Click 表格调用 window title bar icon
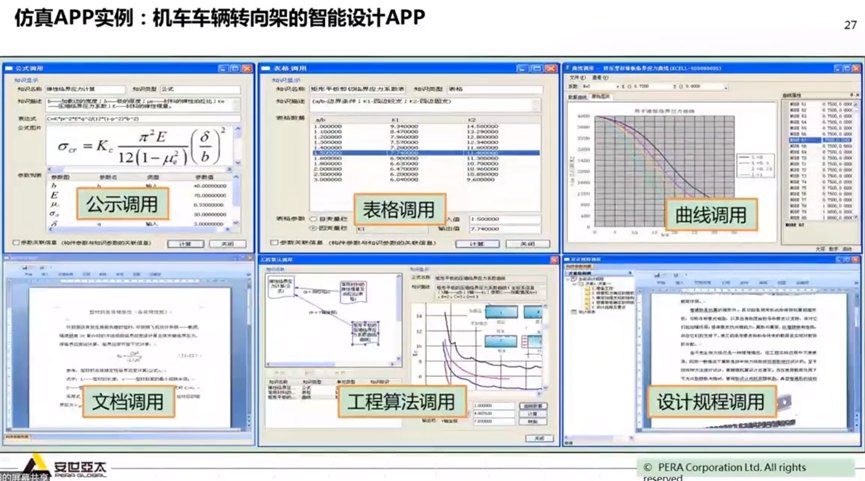This screenshot has width=865, height=481. coord(265,65)
